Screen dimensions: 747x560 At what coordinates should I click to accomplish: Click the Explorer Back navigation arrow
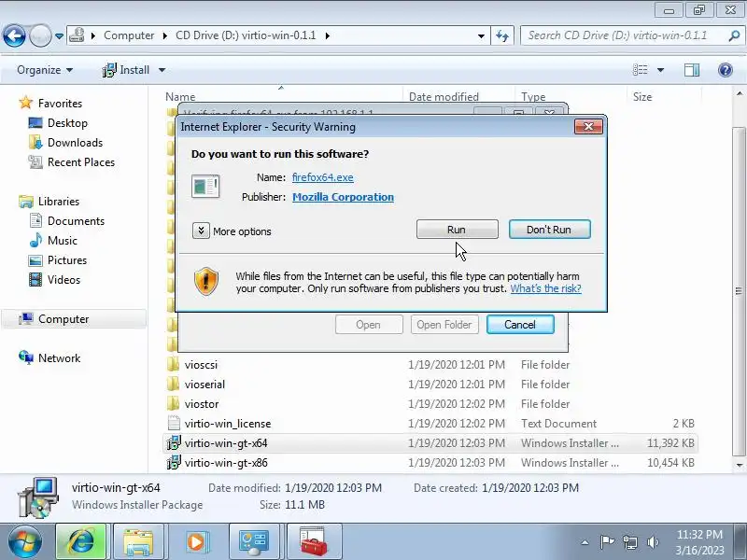(14, 35)
